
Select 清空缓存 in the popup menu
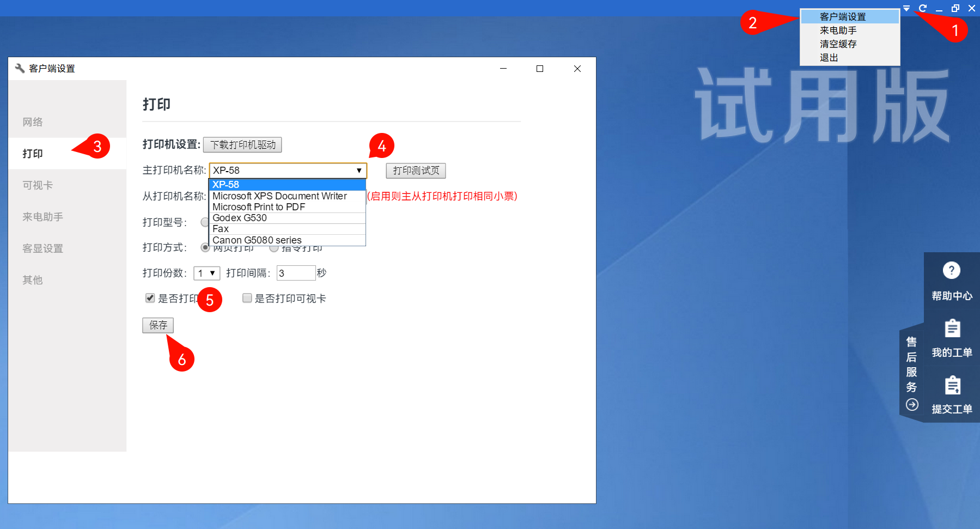pyautogui.click(x=850, y=44)
